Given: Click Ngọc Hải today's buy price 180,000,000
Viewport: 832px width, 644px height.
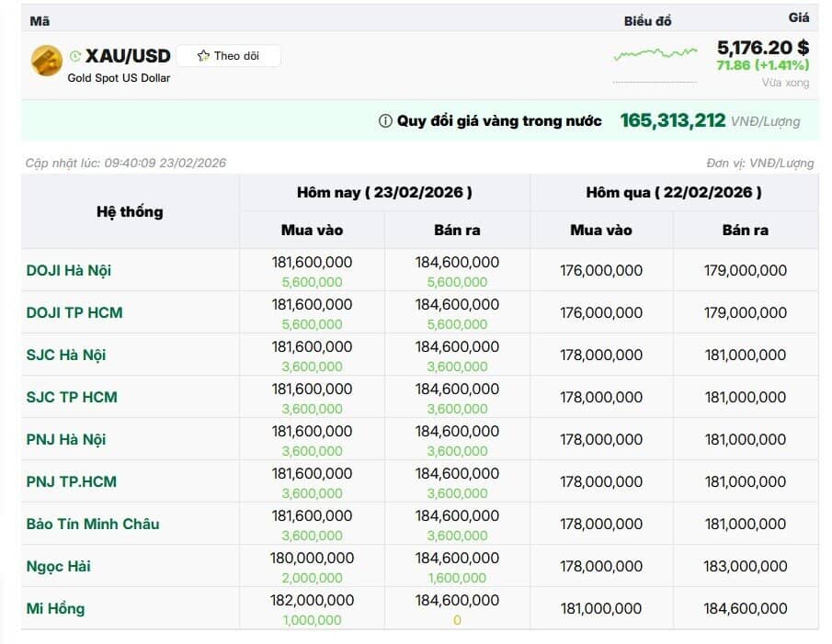Looking at the screenshot, I should (x=312, y=559).
